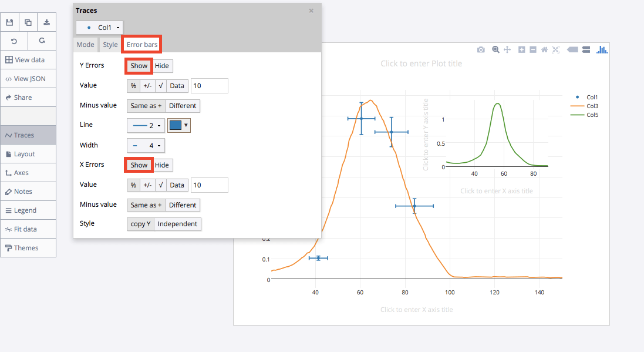Open the Themes sidebar section
Viewport: 644px width, 352px height.
28,248
